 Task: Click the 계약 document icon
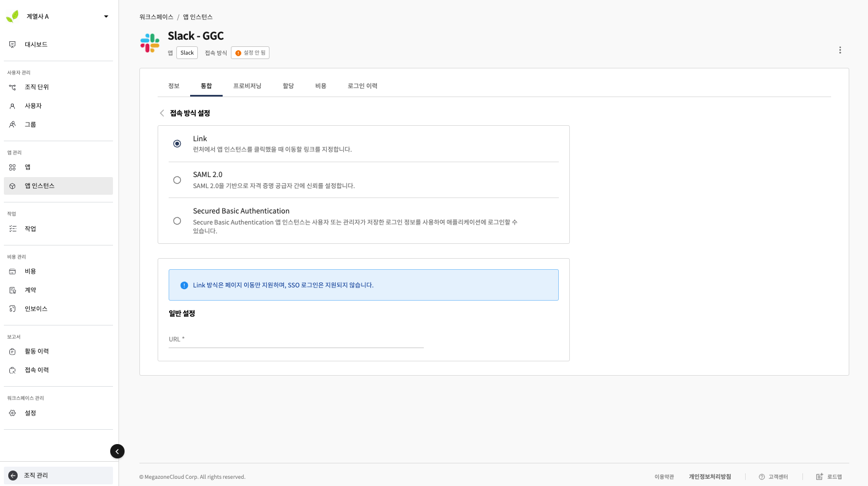coord(12,290)
